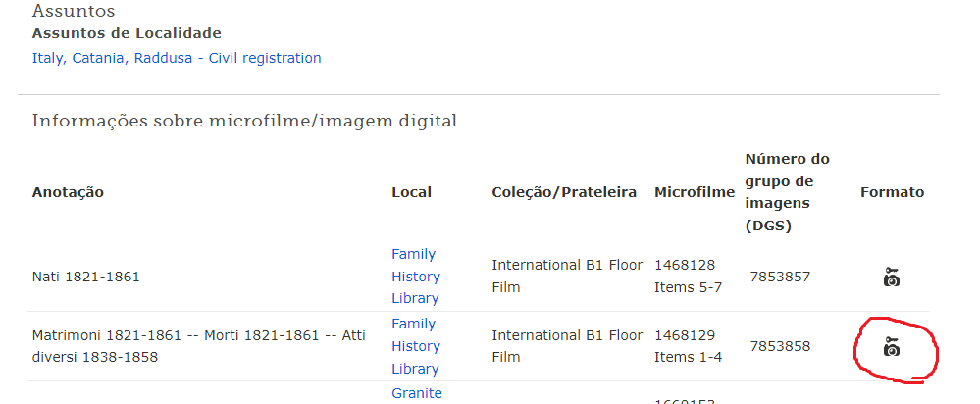Click microfilm number 1468129 Items 1-4
This screenshot has height=404, width=980.
coord(688,346)
